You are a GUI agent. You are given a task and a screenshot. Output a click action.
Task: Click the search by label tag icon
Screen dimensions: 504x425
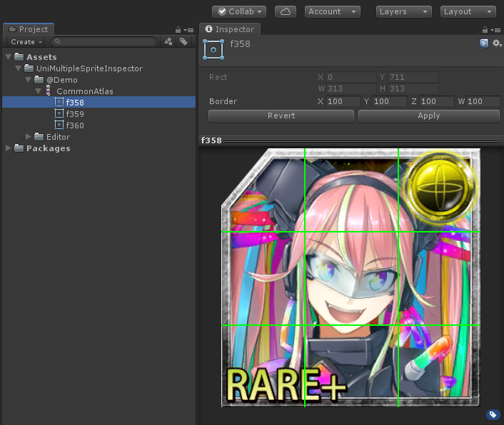point(183,41)
